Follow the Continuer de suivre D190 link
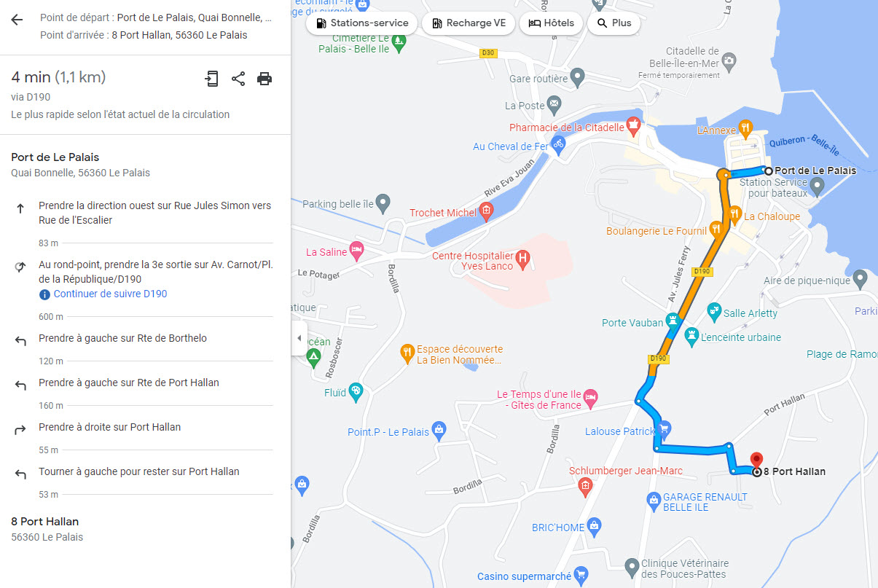878x588 pixels. click(x=110, y=294)
